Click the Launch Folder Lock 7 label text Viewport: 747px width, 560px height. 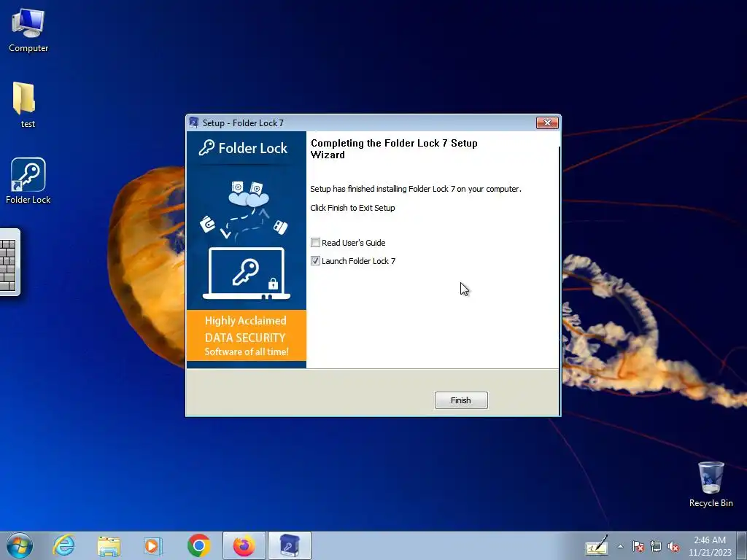tap(358, 261)
